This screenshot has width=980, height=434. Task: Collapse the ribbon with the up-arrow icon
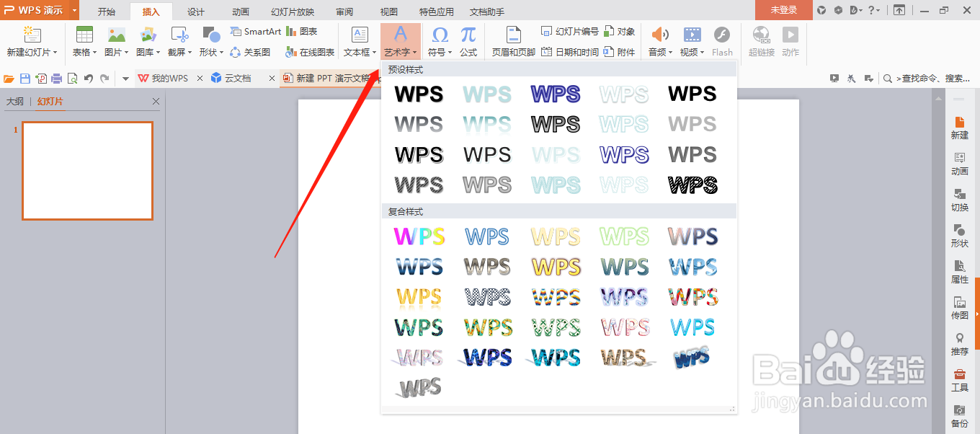(x=899, y=10)
